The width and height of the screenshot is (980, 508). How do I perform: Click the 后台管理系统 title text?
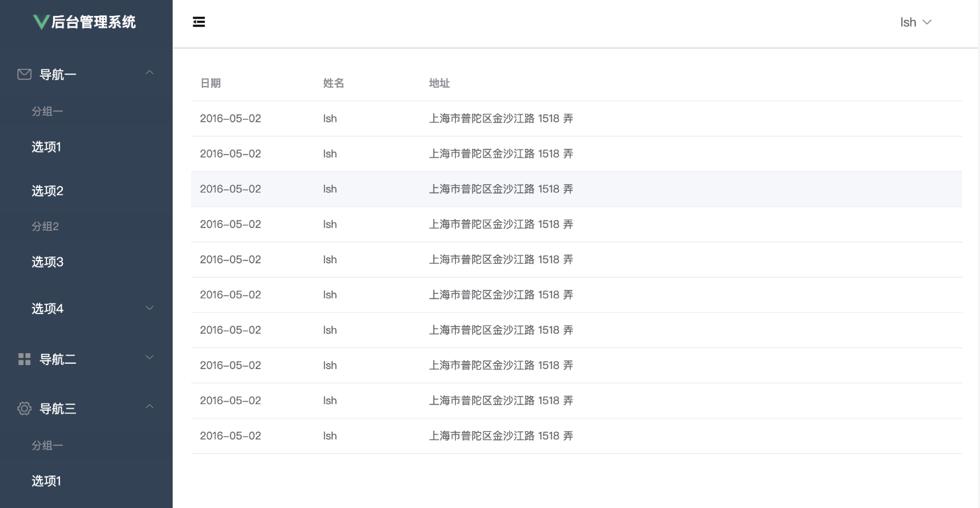click(x=93, y=22)
